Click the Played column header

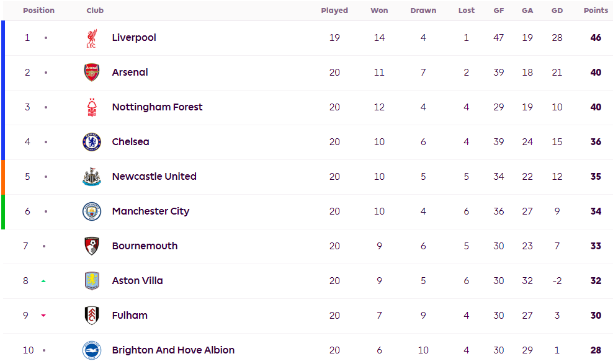click(x=334, y=11)
